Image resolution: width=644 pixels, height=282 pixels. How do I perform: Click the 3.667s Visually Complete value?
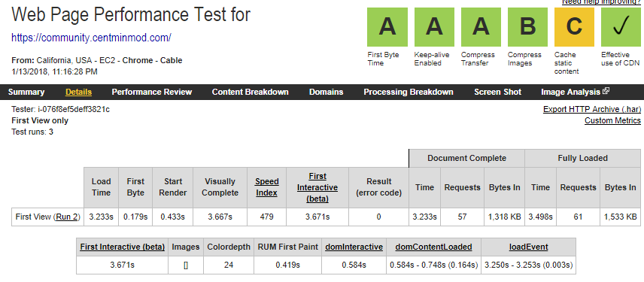tap(220, 217)
